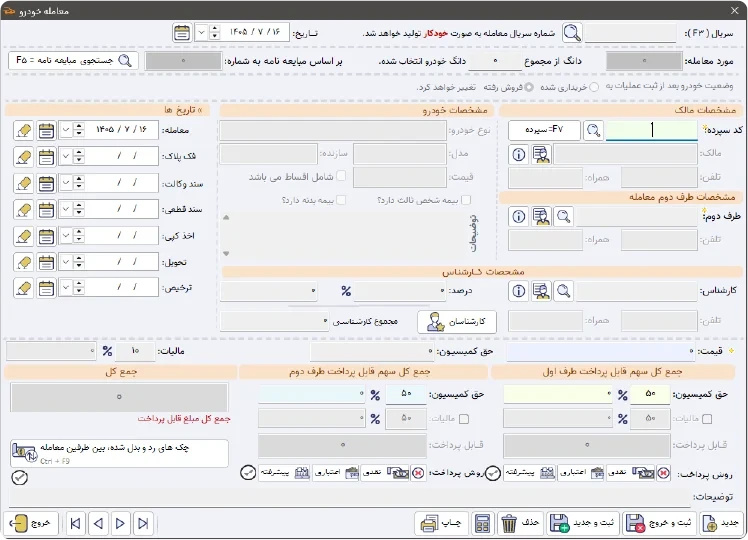The width and height of the screenshot is (748, 540).
Task: Open dropdown arrow of the تحویل date
Action: [66, 262]
